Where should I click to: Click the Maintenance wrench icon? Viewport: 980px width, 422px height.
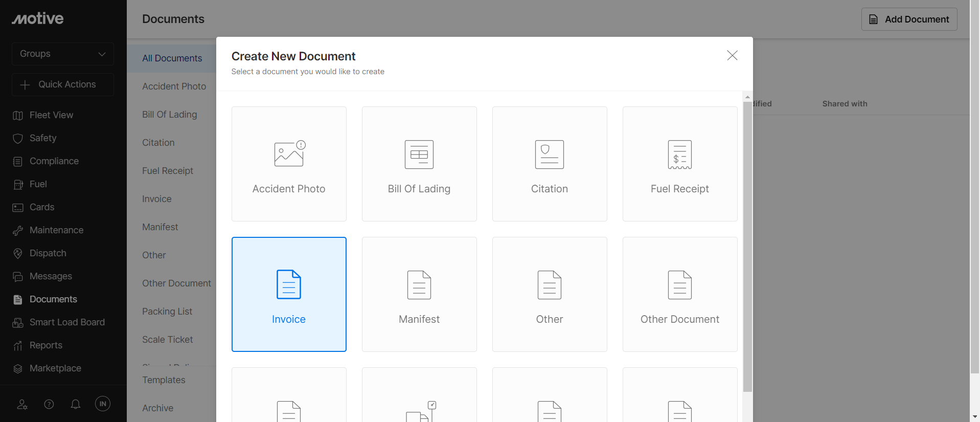point(18,231)
